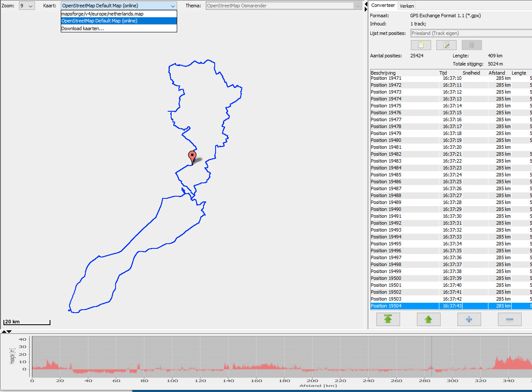Choose Download kaarten... option
The image size is (532, 392).
(x=82, y=28)
